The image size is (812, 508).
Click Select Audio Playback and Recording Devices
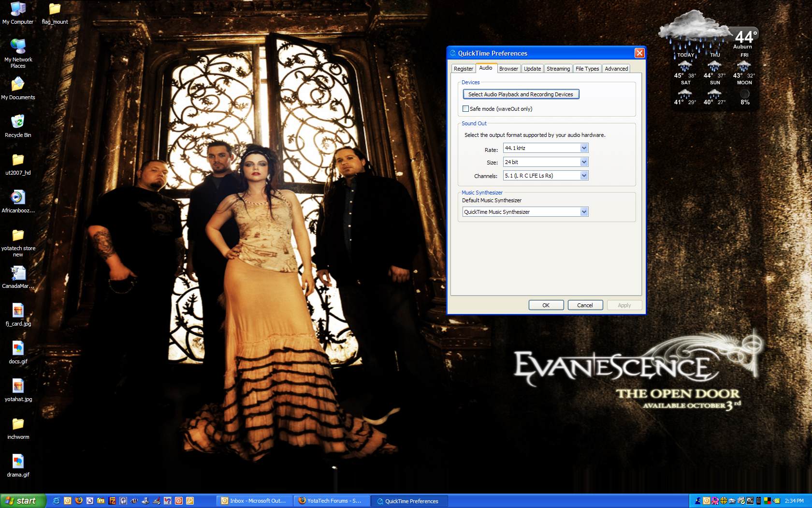tap(521, 94)
